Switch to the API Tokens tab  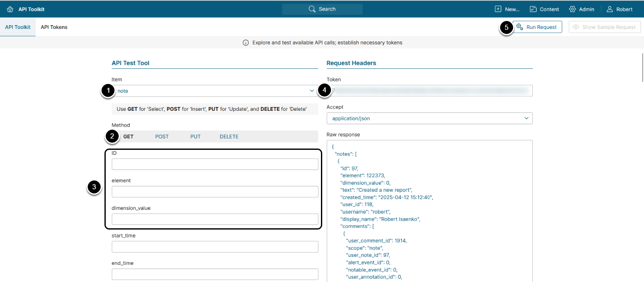tap(54, 27)
